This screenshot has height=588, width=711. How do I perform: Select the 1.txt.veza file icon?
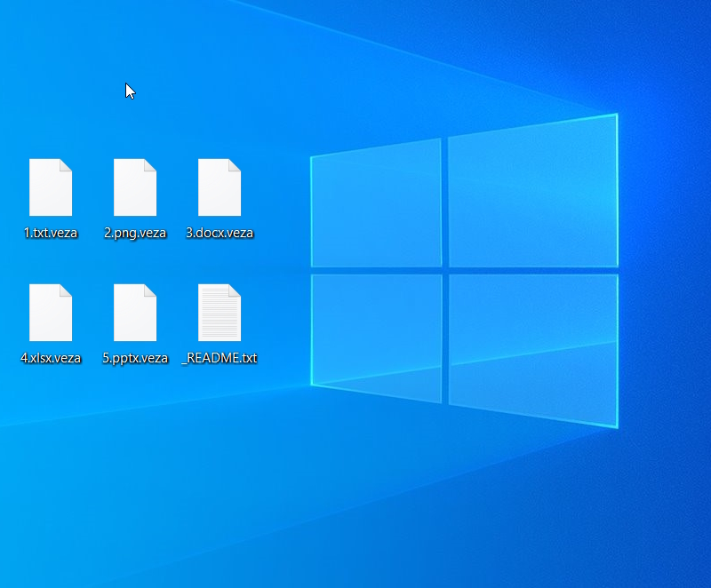[51, 187]
